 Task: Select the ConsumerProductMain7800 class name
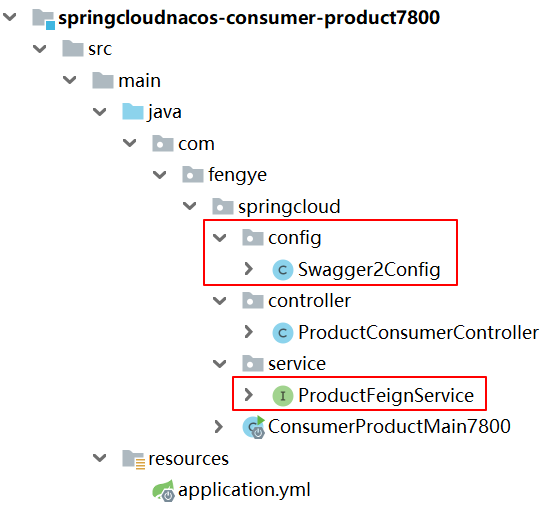coord(389,426)
